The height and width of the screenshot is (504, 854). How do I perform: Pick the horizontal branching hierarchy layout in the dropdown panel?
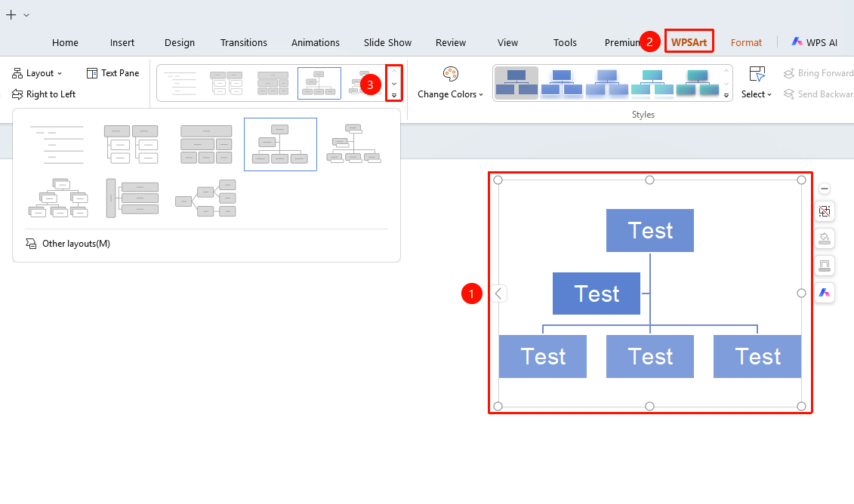(x=206, y=198)
